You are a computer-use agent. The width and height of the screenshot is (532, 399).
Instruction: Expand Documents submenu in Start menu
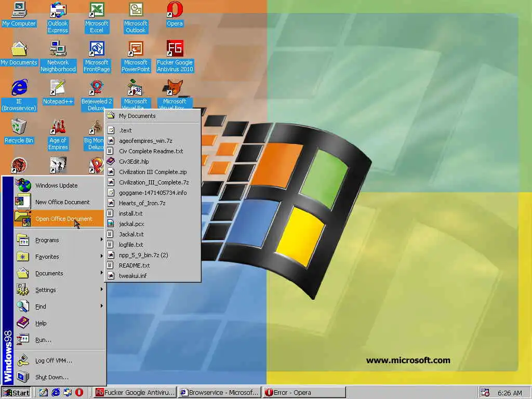tap(59, 273)
